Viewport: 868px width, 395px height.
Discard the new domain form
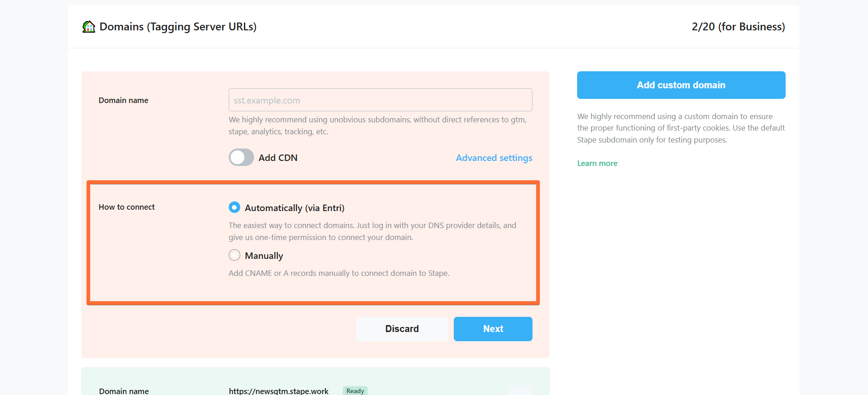point(402,329)
